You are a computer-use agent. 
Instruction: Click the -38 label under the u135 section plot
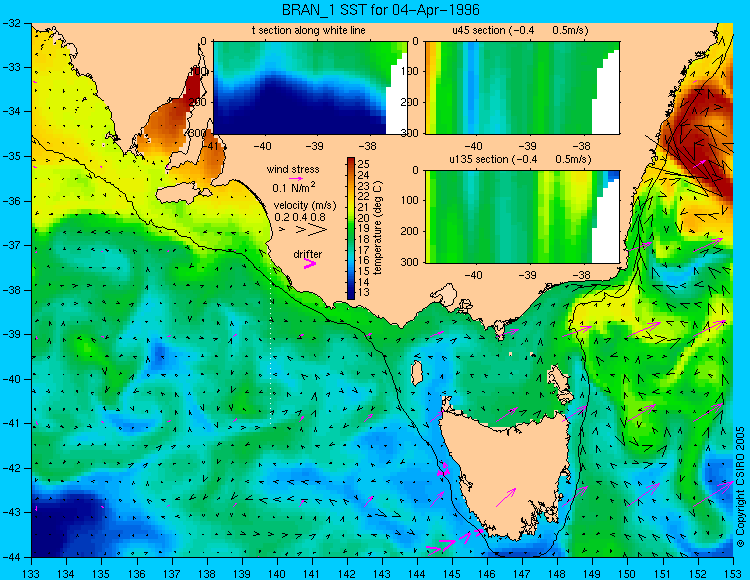[x=581, y=275]
